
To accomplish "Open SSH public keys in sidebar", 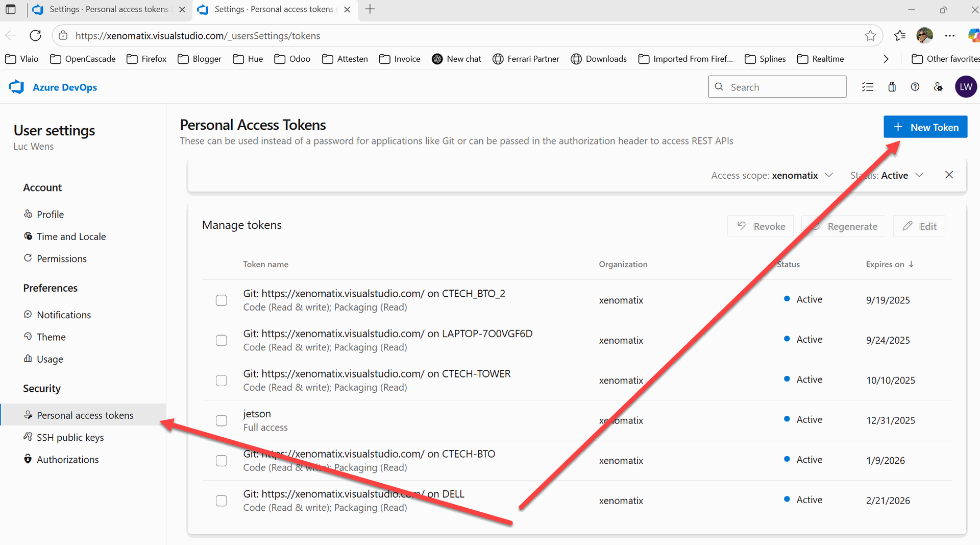I will 70,437.
